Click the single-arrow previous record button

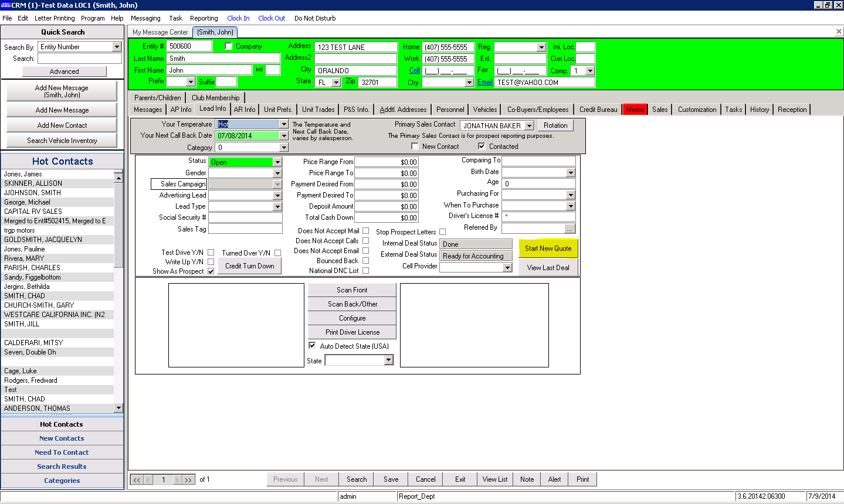(x=149, y=479)
